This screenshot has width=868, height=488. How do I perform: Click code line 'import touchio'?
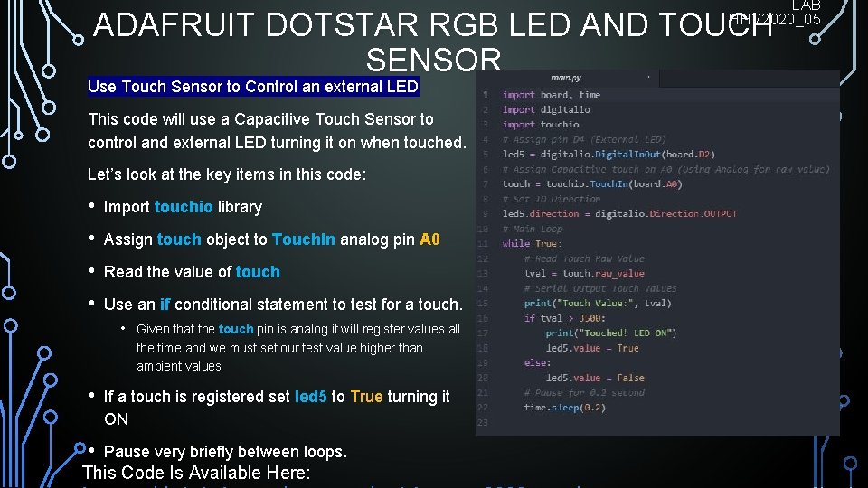click(541, 125)
